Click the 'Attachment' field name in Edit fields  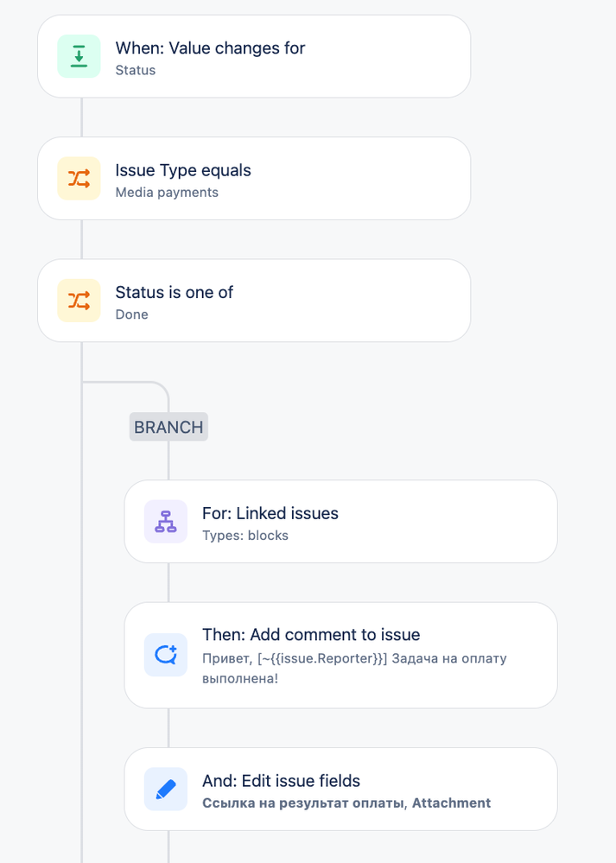(x=451, y=803)
